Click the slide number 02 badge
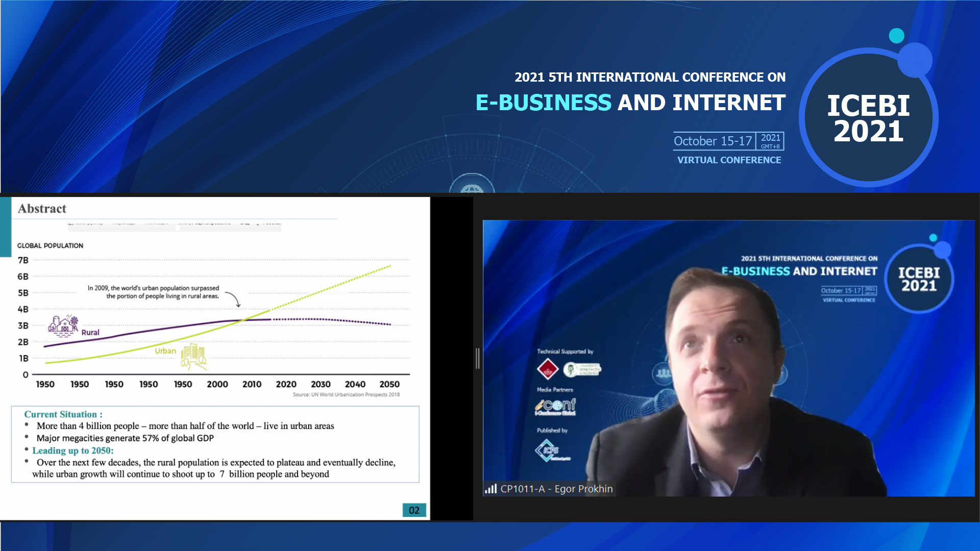980x551 pixels. point(414,510)
